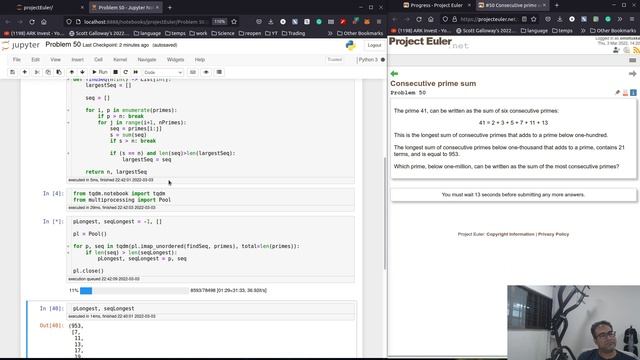This screenshot has height=360, width=640.
Task: Click the 110% zoom level indicator
Action: (x=220, y=22)
